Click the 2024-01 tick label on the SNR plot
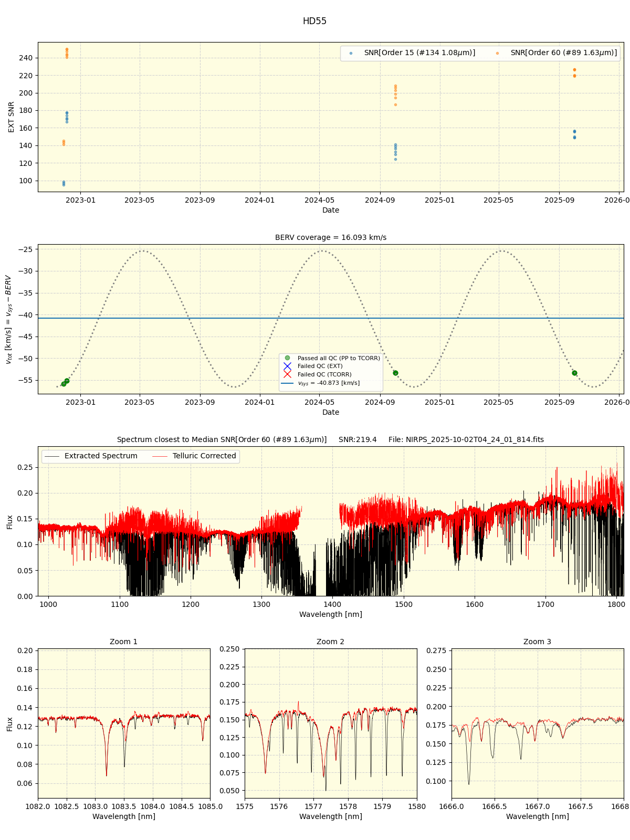The image size is (630, 840). (x=260, y=199)
